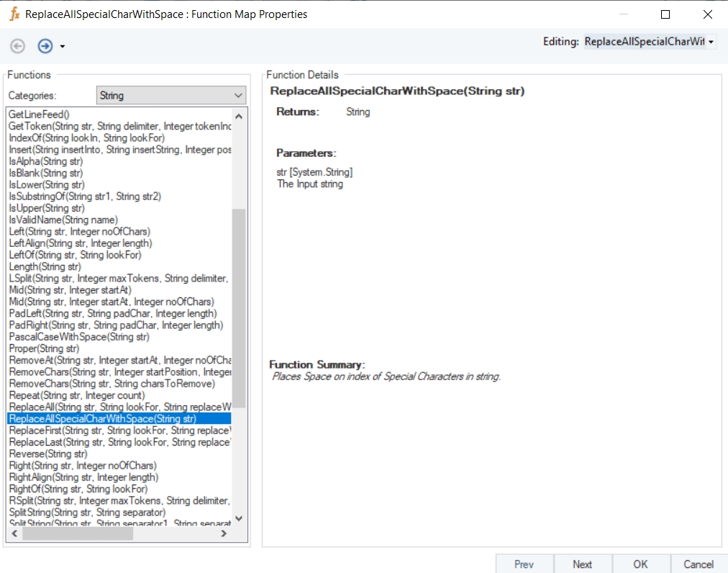Select the ReplaceLast function row

pos(119,443)
